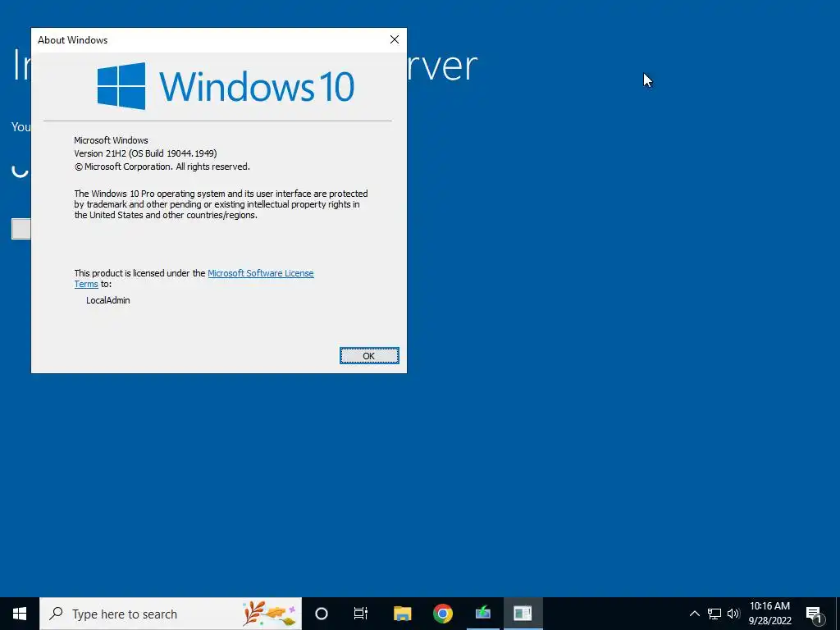Close the About Windows dialog
The width and height of the screenshot is (840, 630).
pyautogui.click(x=395, y=39)
